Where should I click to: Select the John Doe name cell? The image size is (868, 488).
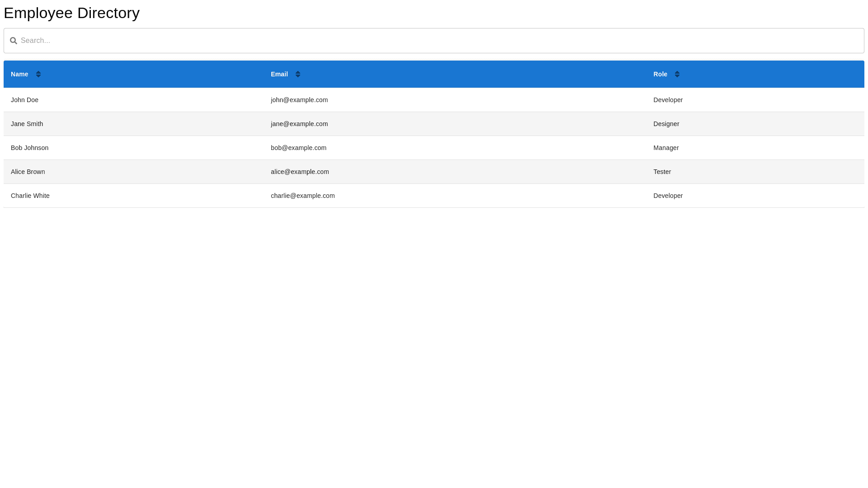point(25,100)
